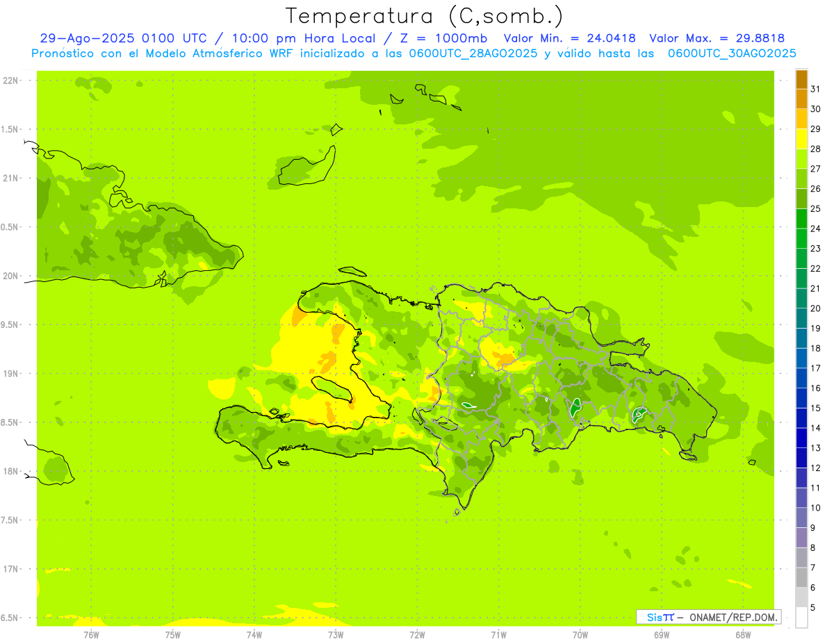
Task: Click the '18N' latitude axis label
Action: (x=11, y=471)
